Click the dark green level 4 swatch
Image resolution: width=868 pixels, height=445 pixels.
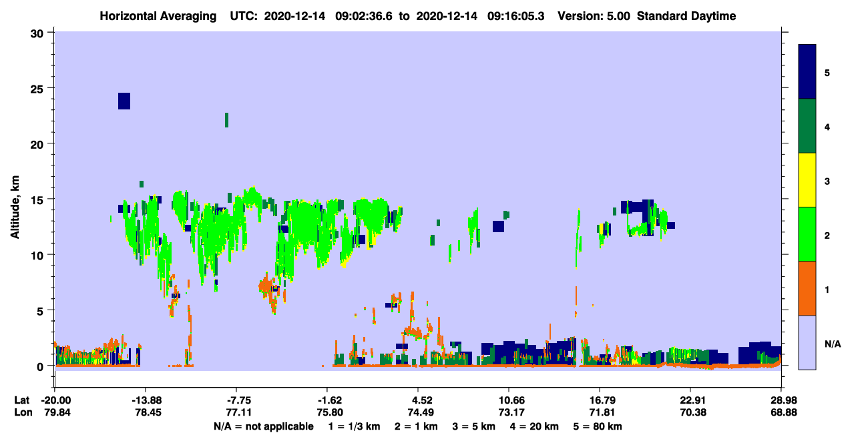click(807, 126)
